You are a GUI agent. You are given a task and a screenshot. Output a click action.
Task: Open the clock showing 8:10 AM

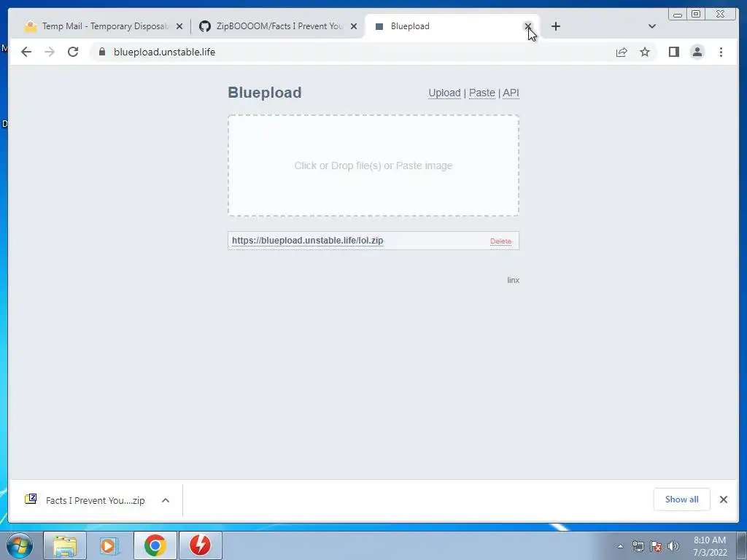click(710, 546)
